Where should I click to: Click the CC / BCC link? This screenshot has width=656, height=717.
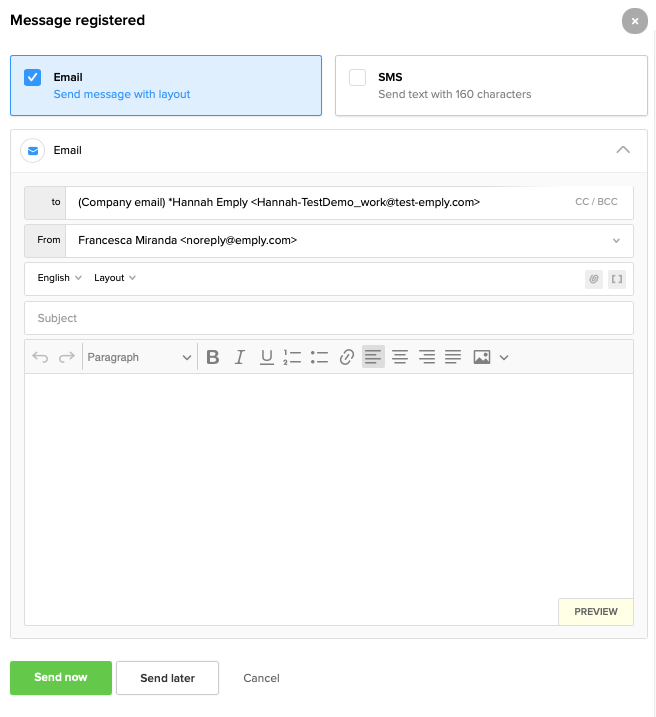tap(596, 202)
